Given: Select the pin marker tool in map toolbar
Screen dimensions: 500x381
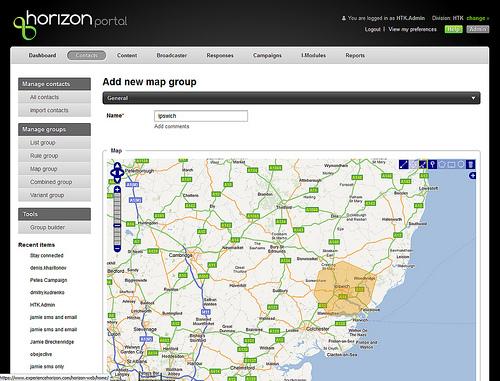Looking at the screenshot, I should (x=432, y=164).
